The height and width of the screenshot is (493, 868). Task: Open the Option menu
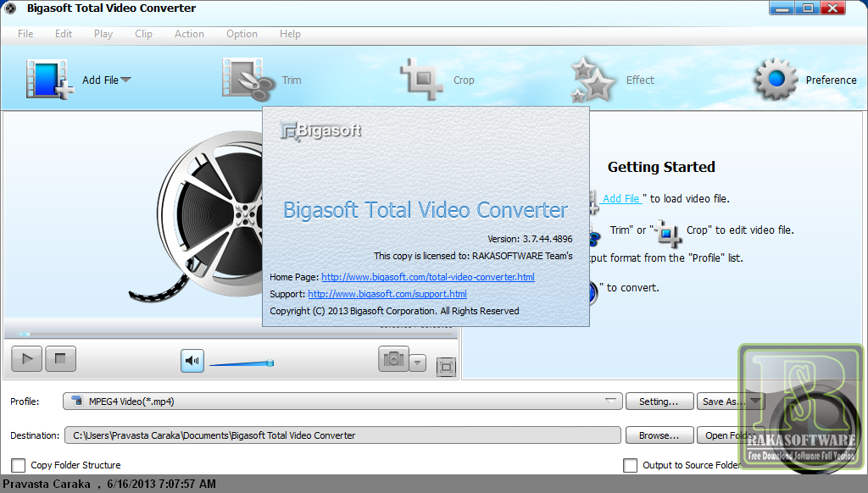pyautogui.click(x=242, y=34)
